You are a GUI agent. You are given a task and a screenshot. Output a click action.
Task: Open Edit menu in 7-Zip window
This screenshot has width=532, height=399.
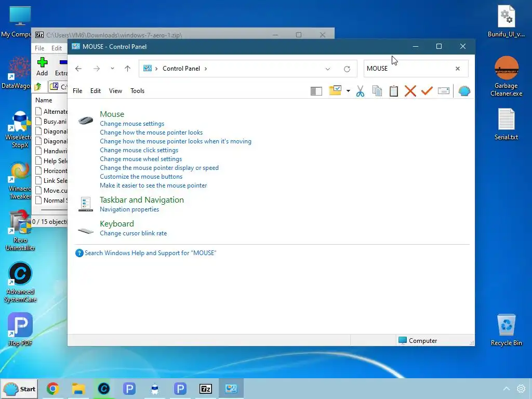[56, 48]
